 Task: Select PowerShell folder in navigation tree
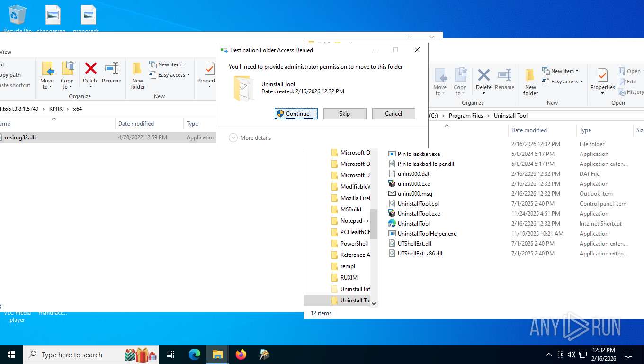(x=354, y=244)
